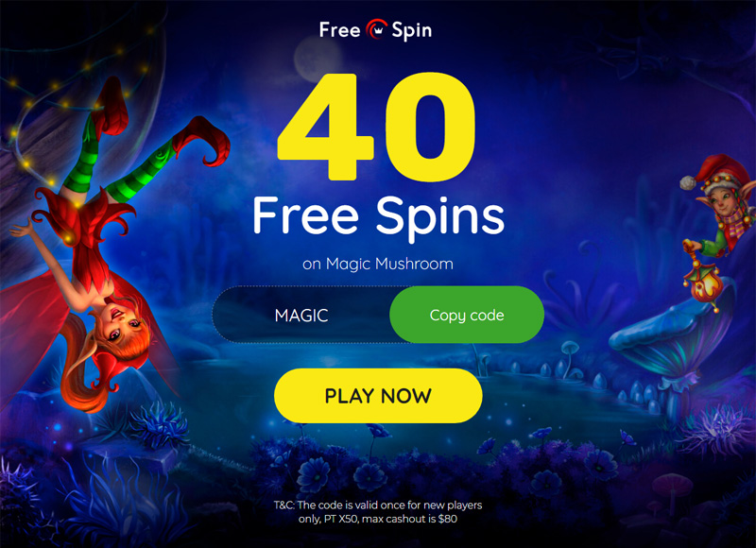756x548 pixels.
Task: Copy the promo code with Copy code button
Action: click(x=467, y=315)
